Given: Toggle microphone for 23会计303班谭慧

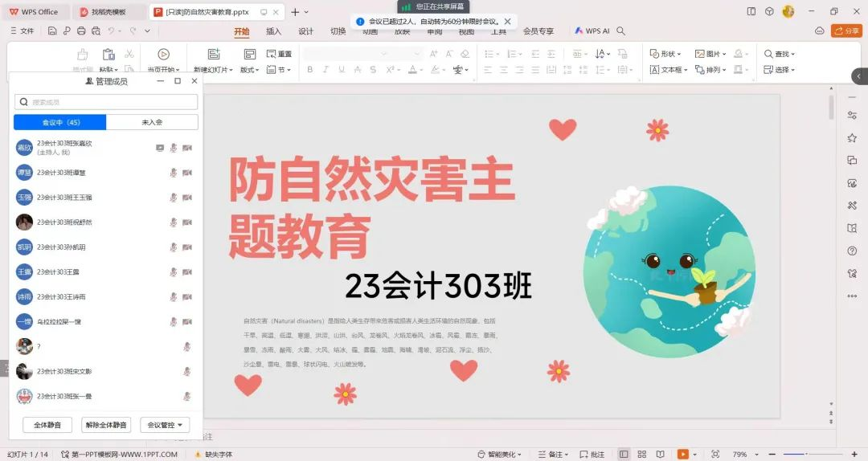Looking at the screenshot, I should coord(173,173).
